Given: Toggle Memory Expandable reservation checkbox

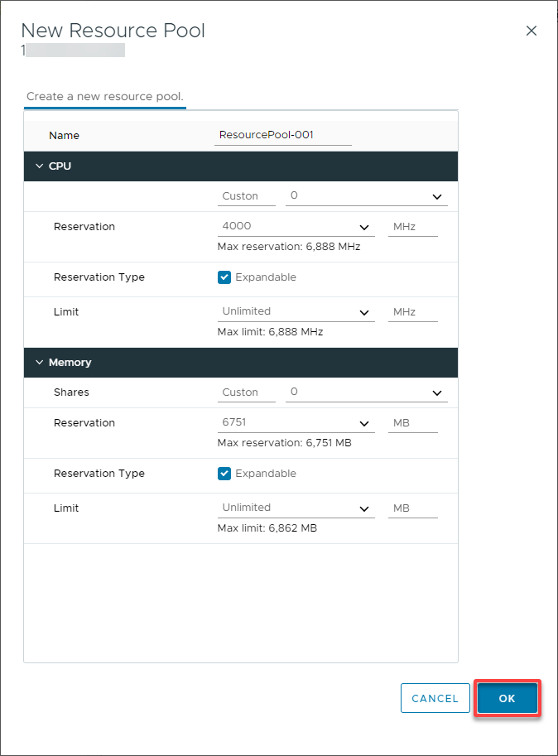Looking at the screenshot, I should coord(224,474).
